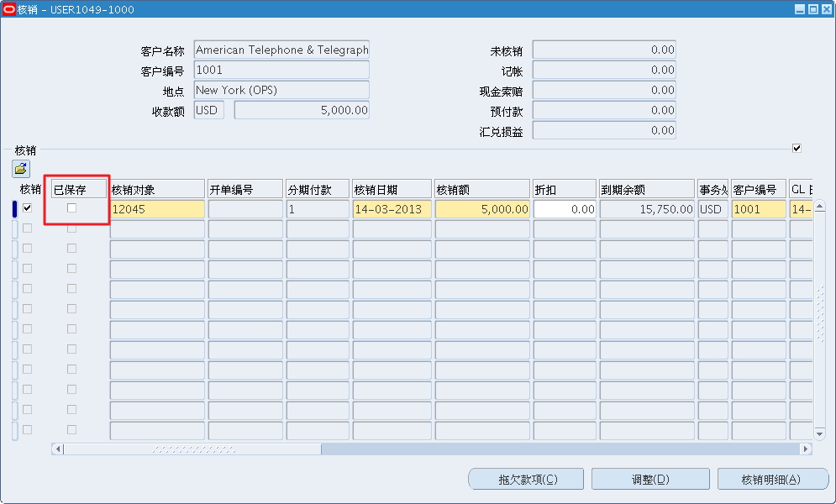Click the folder tools icon under 核销
This screenshot has width=836, height=504.
click(21, 169)
